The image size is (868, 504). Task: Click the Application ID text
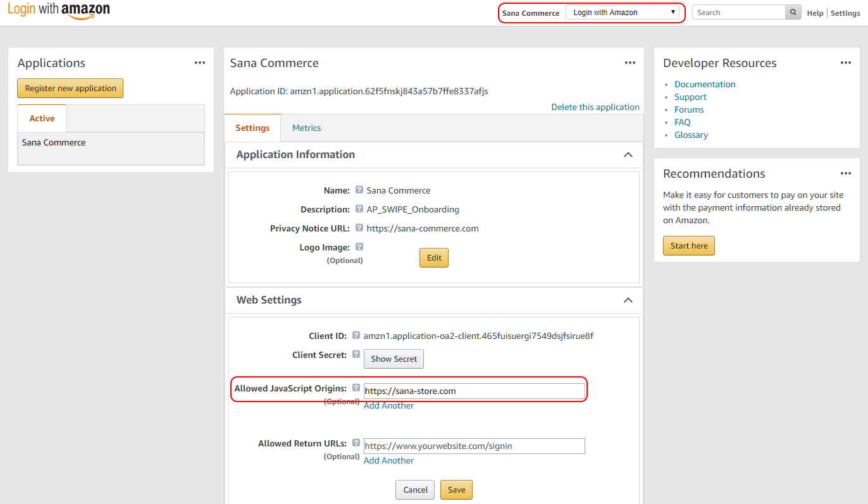(359, 91)
